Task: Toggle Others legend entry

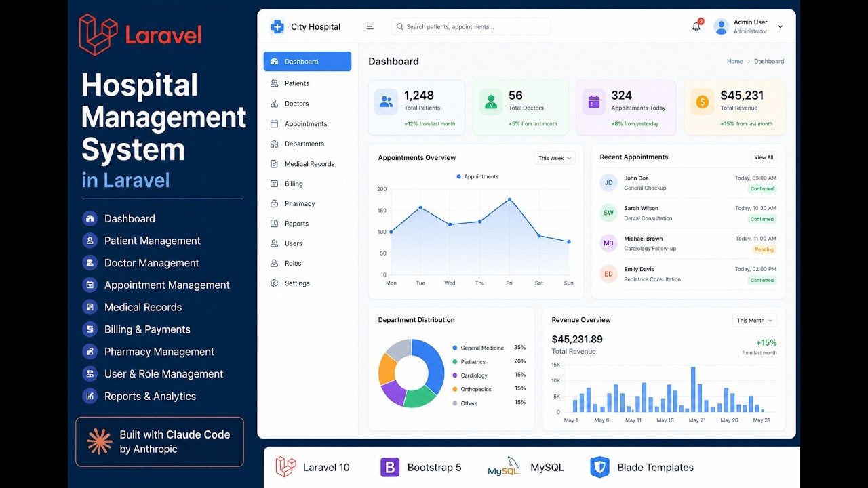Action: (x=465, y=403)
